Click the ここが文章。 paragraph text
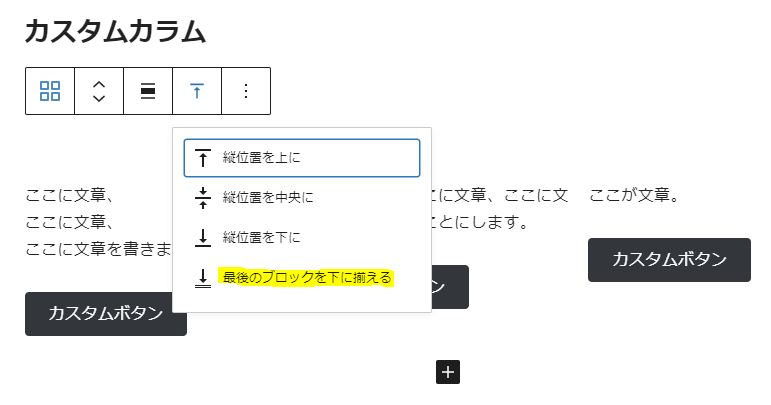This screenshot has height=405, width=771. click(x=634, y=195)
